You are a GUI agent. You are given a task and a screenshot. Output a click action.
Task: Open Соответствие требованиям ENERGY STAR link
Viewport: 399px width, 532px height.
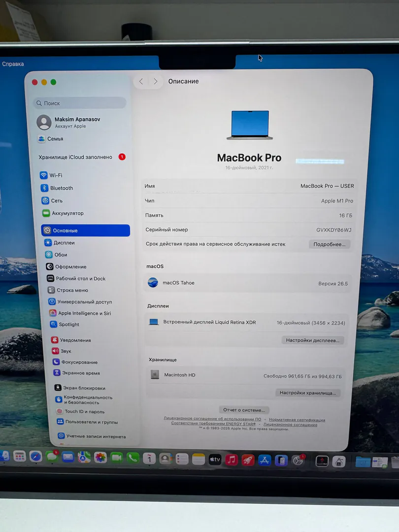[213, 424]
